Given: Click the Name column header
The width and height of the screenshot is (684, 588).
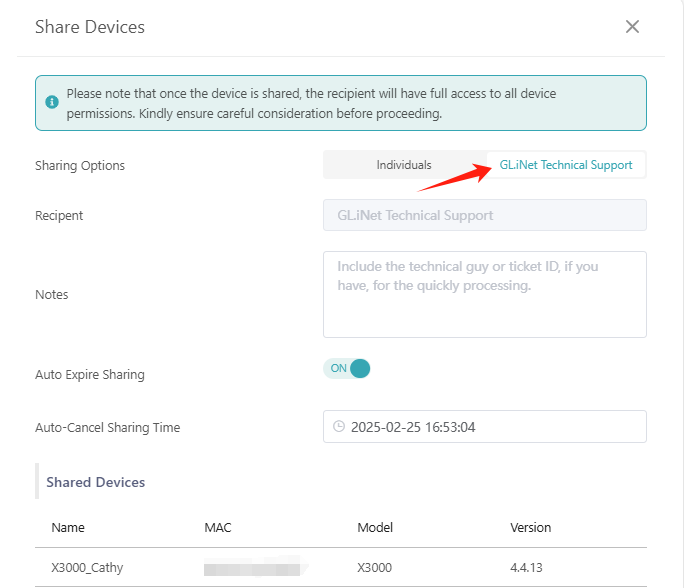Looking at the screenshot, I should (x=68, y=527).
